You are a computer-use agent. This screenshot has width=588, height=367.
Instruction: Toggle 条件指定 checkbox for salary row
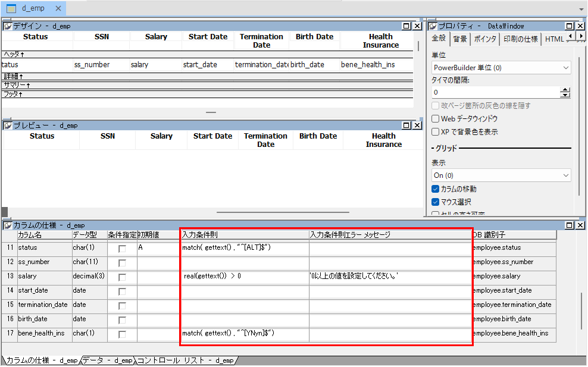pos(122,277)
